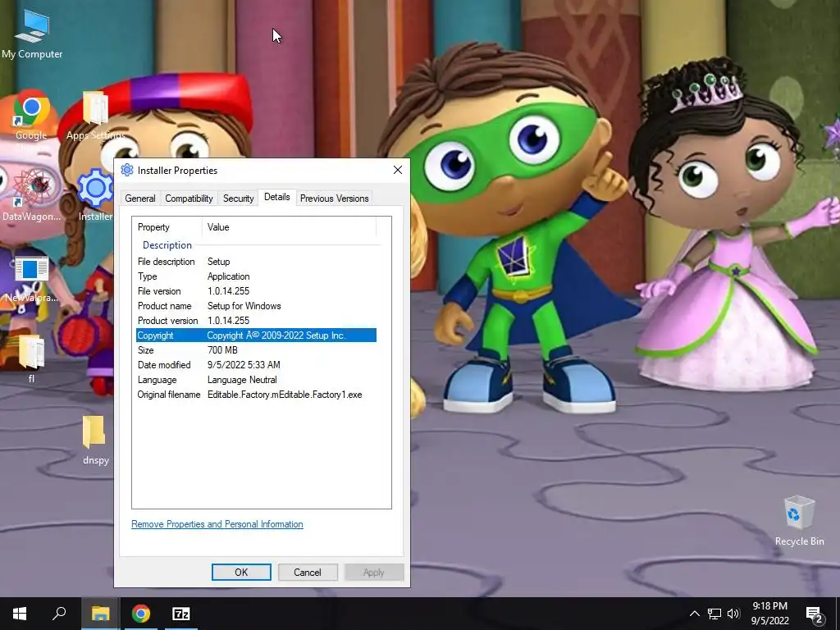Switch to the Compatibility tab
The width and height of the screenshot is (840, 630).
point(189,199)
